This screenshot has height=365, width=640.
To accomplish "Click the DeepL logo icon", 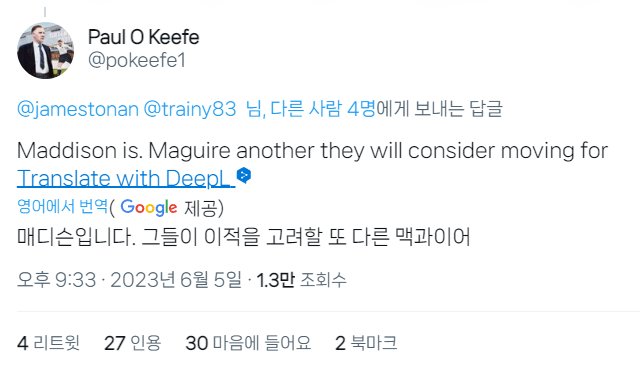I will (244, 176).
